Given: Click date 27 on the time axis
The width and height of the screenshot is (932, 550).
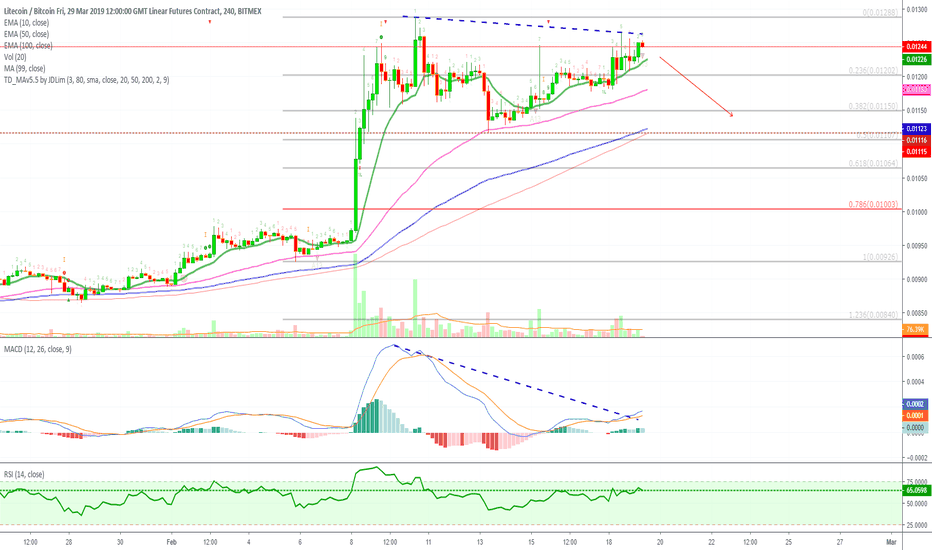Looking at the screenshot, I should [840, 542].
